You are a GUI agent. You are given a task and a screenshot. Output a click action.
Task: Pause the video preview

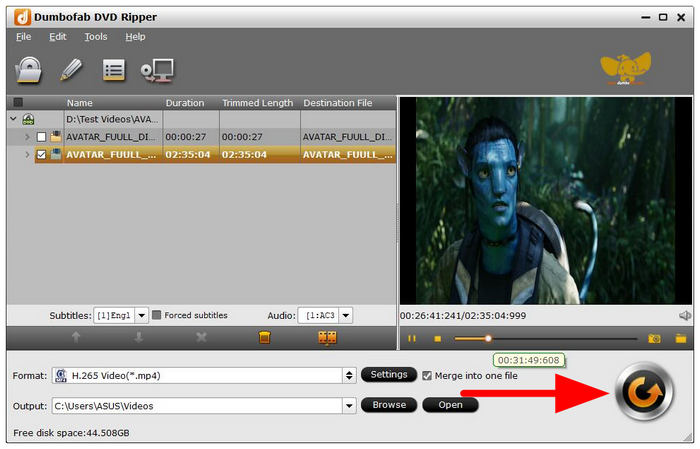point(412,339)
